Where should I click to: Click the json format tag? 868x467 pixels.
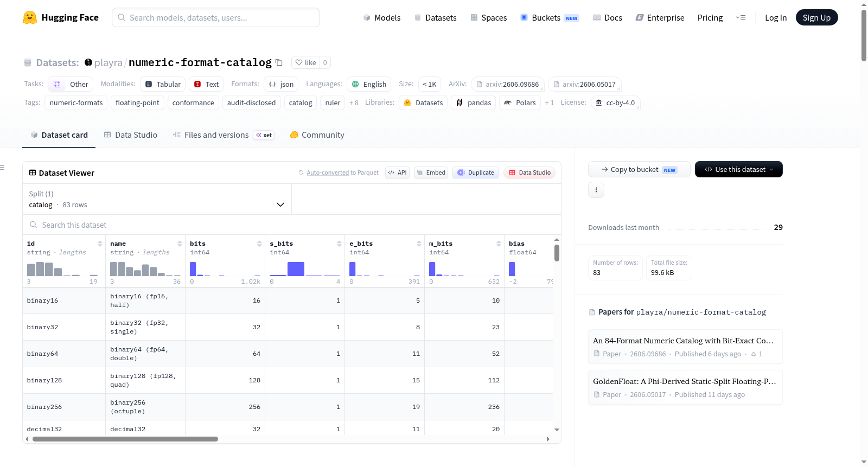(281, 84)
